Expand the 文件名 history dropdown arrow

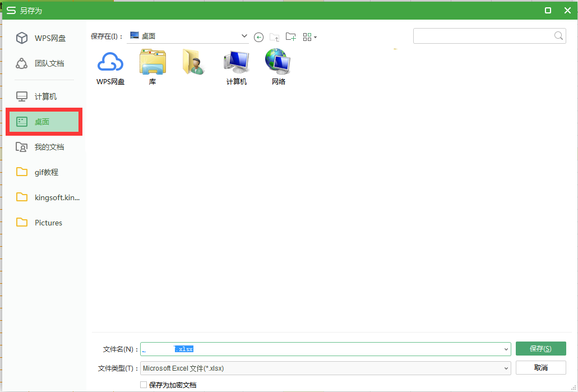pyautogui.click(x=506, y=349)
